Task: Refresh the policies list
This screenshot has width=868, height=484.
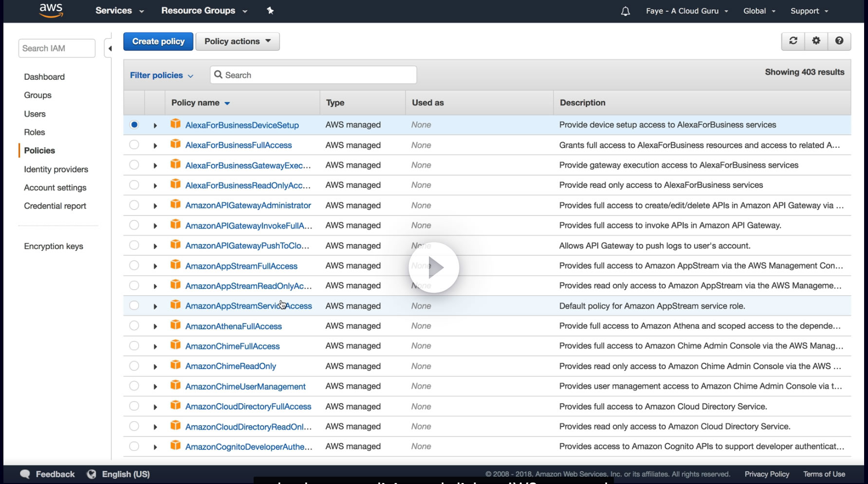Action: pos(793,41)
